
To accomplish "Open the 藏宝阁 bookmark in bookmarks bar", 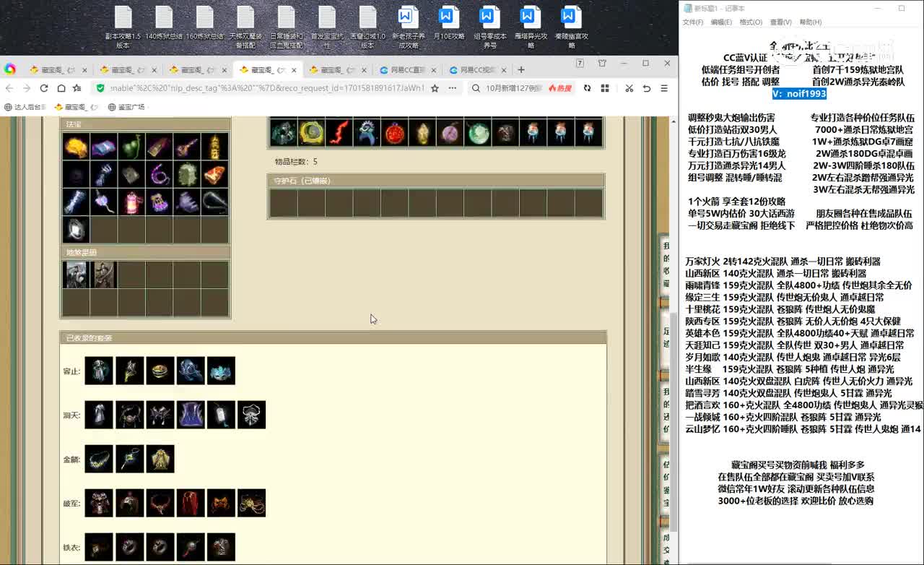I will point(77,107).
